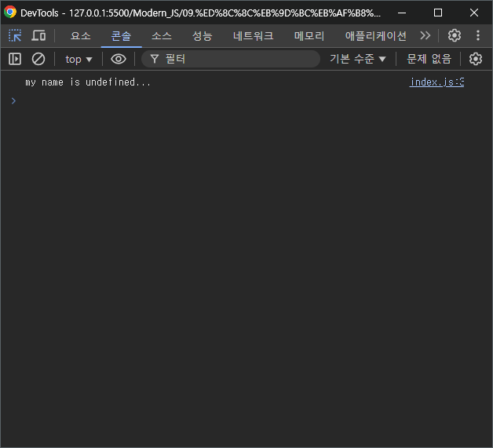Viewport: 493px width, 448px height.
Task: Focus the console prompt input line
Action: point(251,101)
